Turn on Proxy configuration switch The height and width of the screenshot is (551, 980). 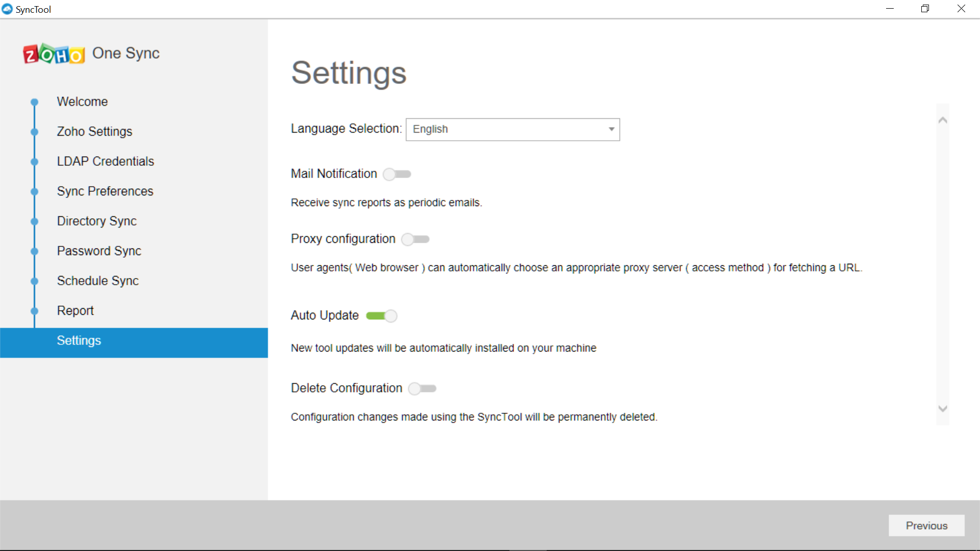415,239
